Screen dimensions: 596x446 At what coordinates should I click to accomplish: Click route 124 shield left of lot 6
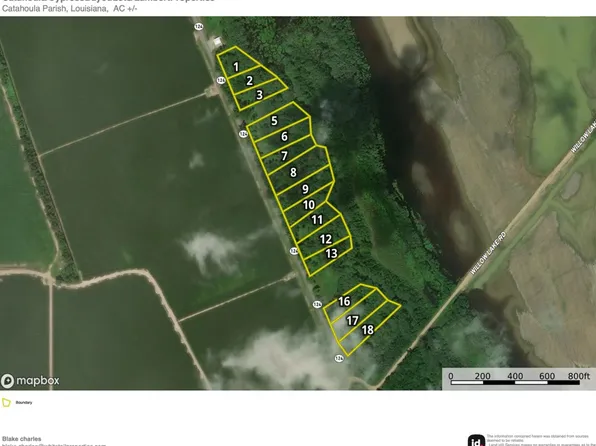[x=243, y=134]
